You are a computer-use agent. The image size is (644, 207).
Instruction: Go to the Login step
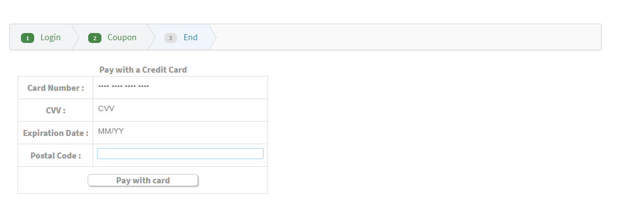pyautogui.click(x=51, y=37)
